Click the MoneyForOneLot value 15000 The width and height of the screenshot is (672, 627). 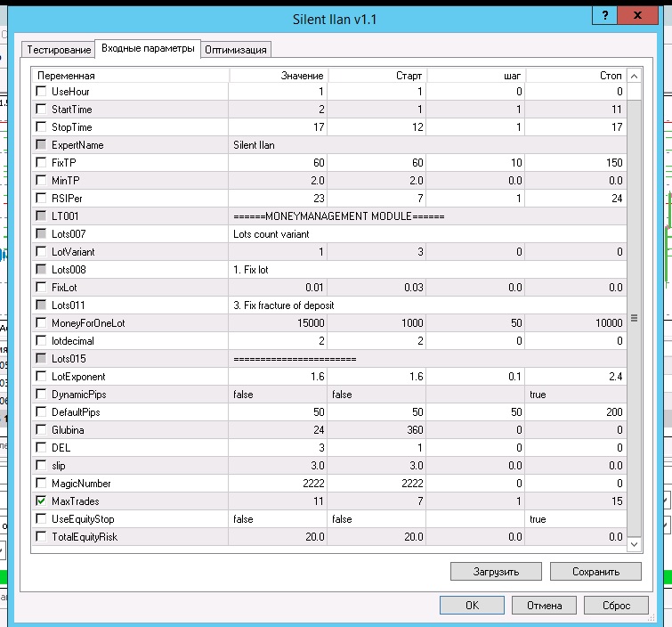[278, 323]
